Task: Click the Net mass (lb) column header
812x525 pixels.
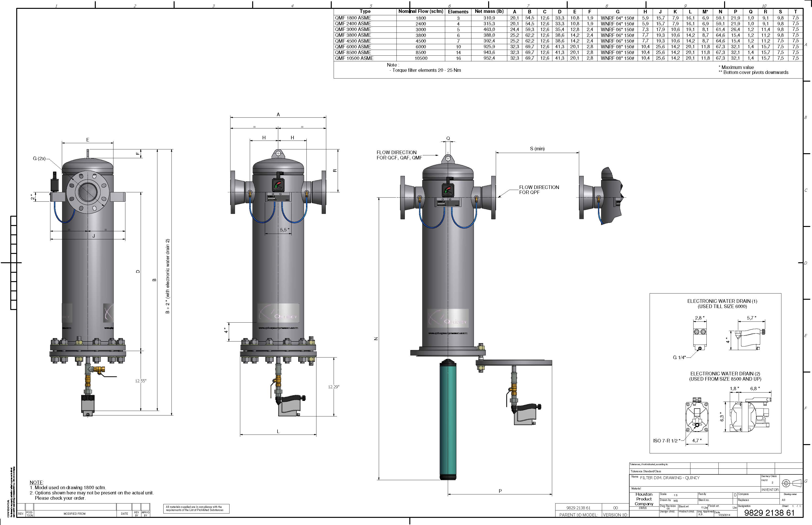Action: coord(489,12)
